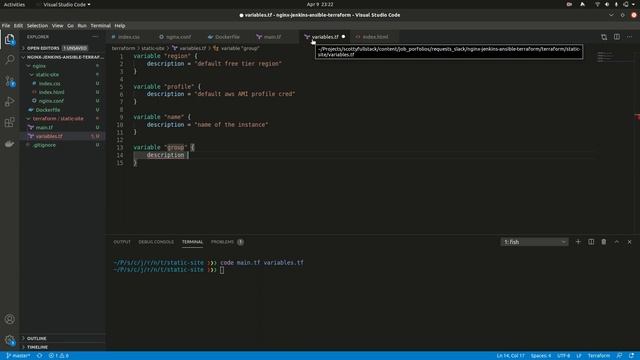This screenshot has height=360, width=640.
Task: Click the unsaved dot on variables.tf tab
Action: (x=343, y=37)
